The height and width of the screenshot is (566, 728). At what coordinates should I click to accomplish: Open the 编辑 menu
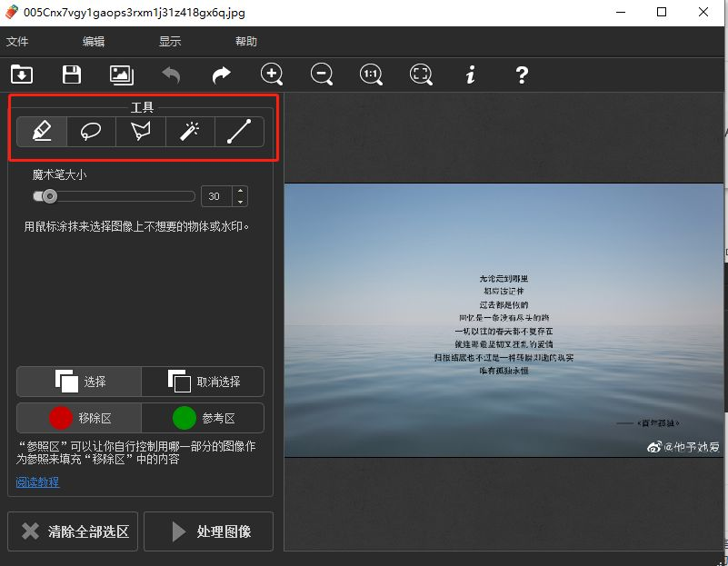(94, 42)
